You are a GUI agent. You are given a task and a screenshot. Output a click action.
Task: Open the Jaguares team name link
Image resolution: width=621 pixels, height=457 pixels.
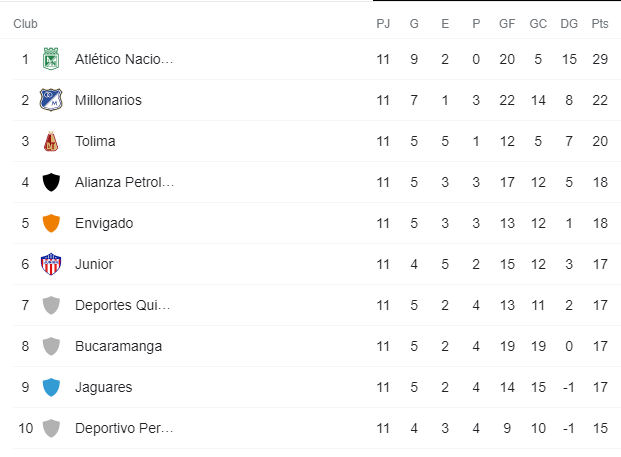point(104,387)
